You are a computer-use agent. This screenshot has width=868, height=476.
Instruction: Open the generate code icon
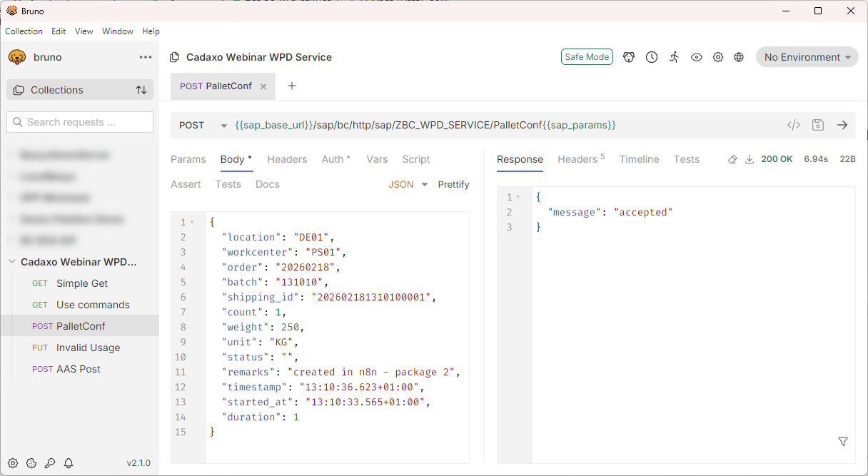[793, 125]
